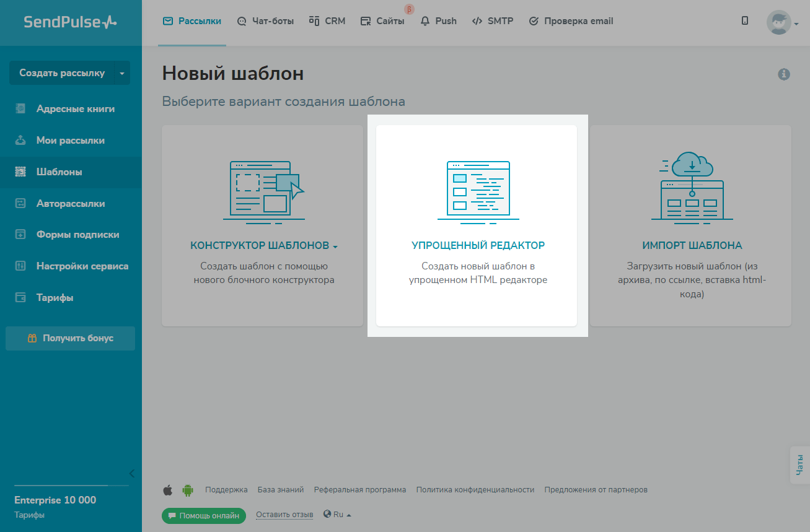Click the Android app icon in footer
The width and height of the screenshot is (810, 532).
tap(187, 490)
